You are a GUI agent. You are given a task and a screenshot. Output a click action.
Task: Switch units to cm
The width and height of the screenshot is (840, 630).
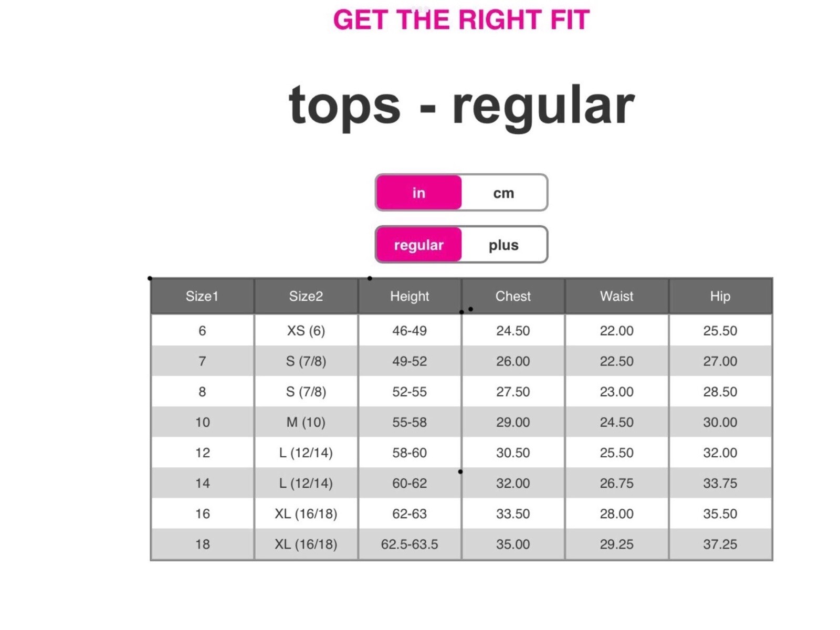(x=503, y=193)
